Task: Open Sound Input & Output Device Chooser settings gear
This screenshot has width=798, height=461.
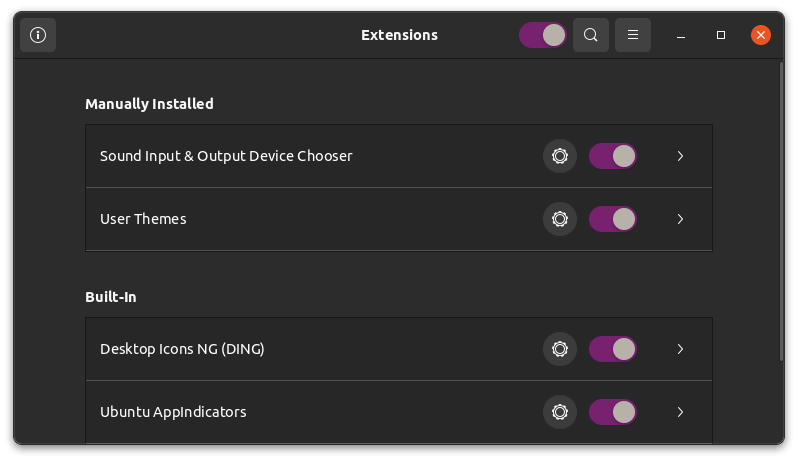Action: click(560, 156)
